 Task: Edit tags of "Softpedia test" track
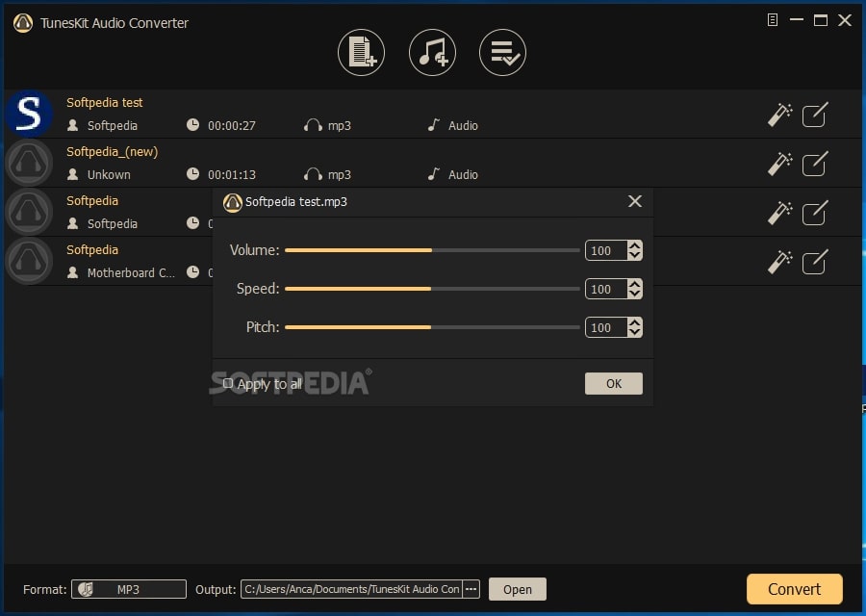coord(815,115)
